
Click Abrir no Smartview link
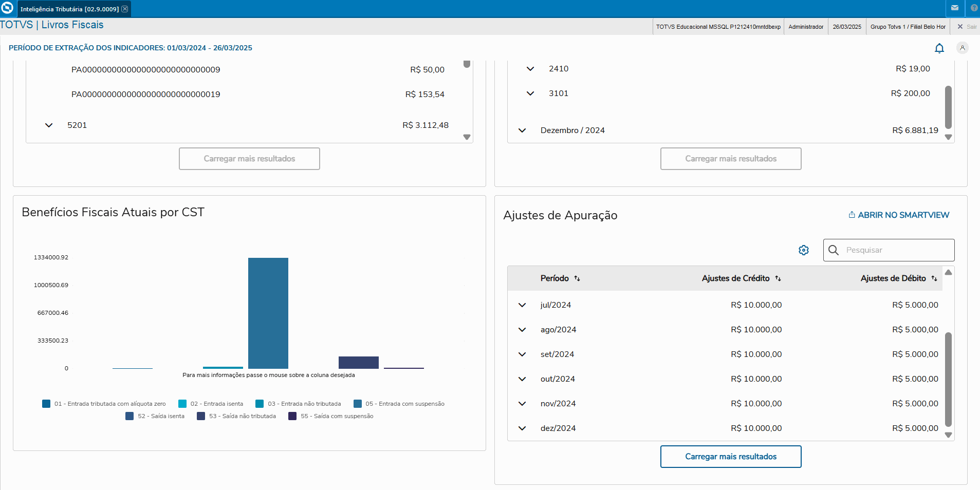(x=899, y=215)
